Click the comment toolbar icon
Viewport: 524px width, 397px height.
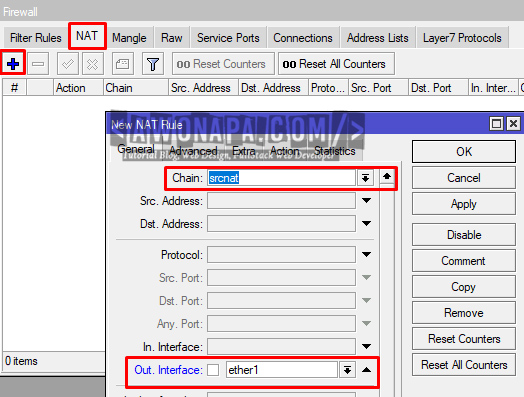tap(123, 63)
